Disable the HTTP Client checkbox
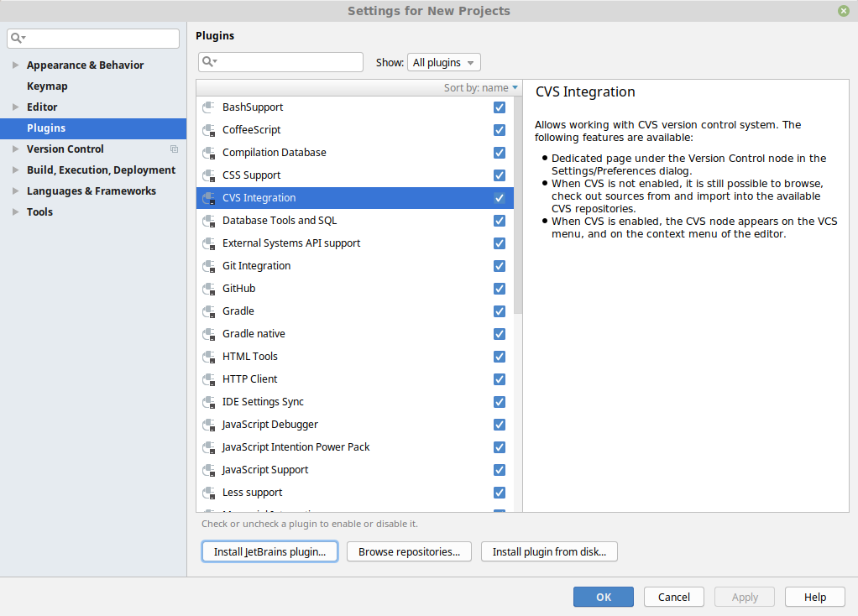This screenshot has height=616, width=858. point(499,379)
